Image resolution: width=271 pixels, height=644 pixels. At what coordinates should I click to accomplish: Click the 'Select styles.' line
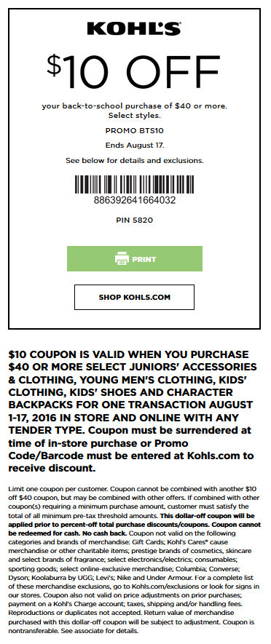[x=135, y=116]
